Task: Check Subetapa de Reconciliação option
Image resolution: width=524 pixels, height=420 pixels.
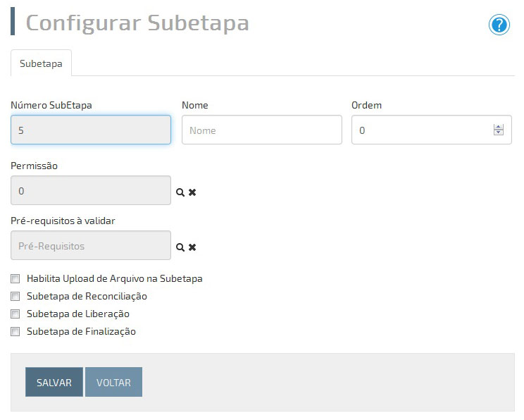Action: pyautogui.click(x=15, y=296)
